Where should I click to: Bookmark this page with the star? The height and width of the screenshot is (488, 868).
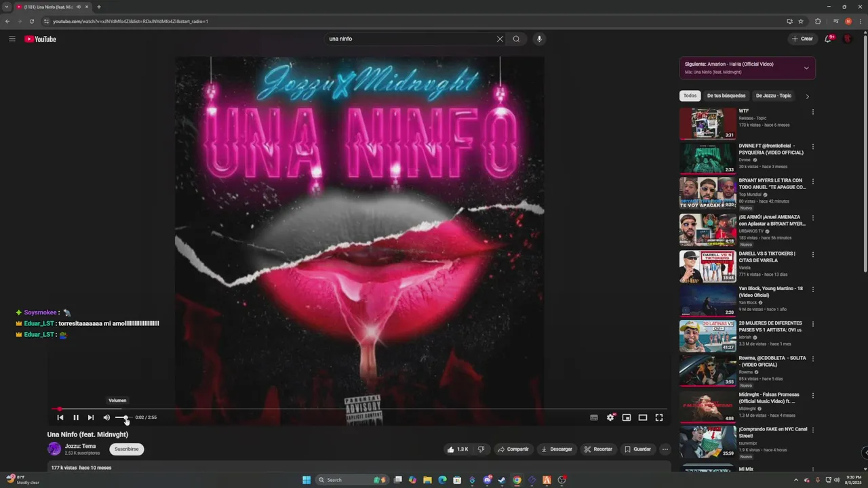coord(801,21)
